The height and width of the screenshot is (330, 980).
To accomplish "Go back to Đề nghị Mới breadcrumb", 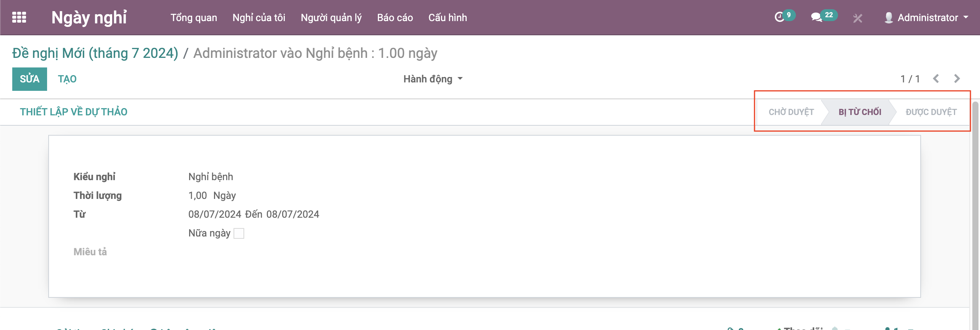I will pyautogui.click(x=95, y=53).
